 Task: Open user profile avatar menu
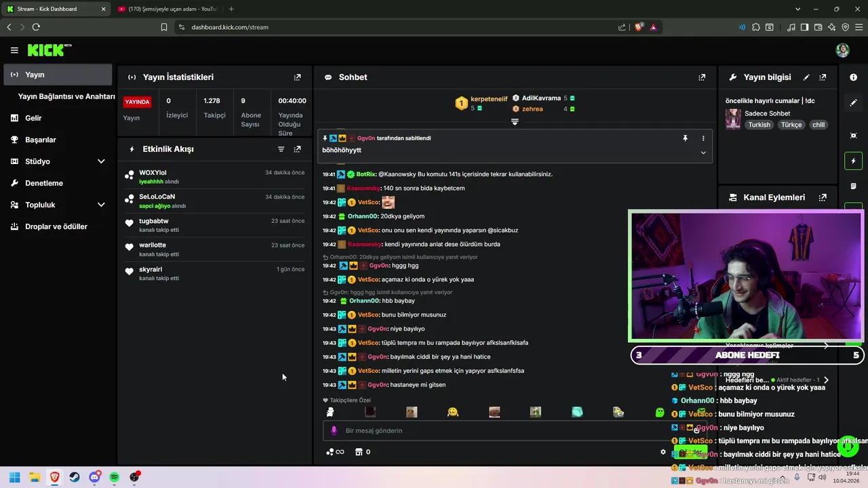(842, 50)
